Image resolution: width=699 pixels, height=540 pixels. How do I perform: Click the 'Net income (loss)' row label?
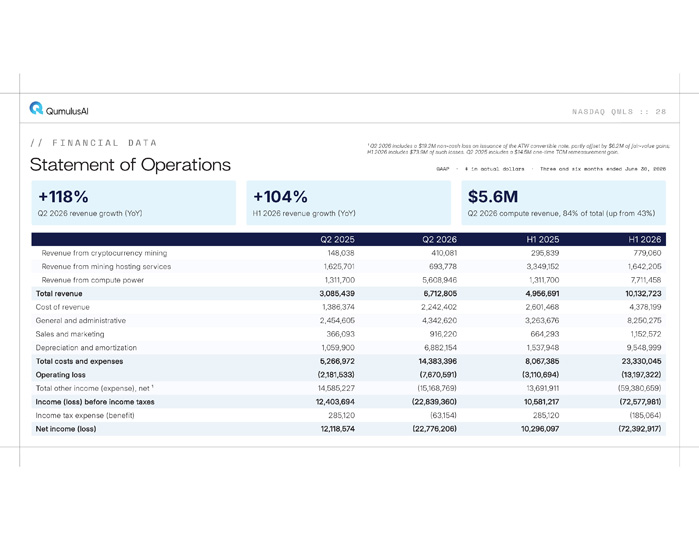(66, 429)
